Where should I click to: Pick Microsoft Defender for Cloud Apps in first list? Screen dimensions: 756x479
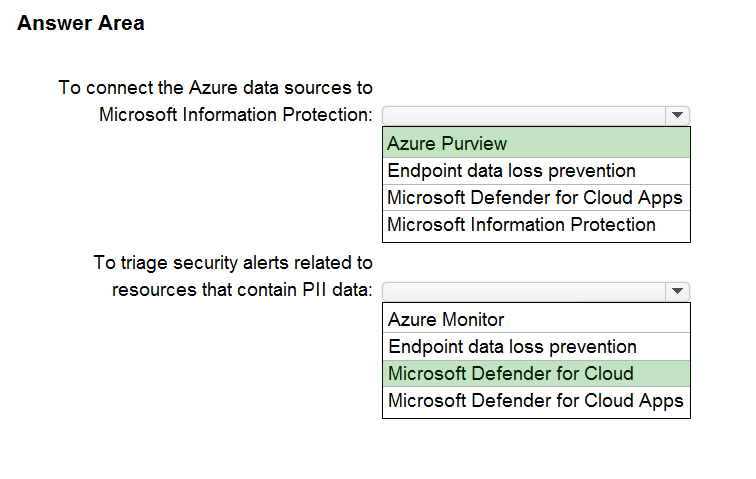pyautogui.click(x=536, y=197)
